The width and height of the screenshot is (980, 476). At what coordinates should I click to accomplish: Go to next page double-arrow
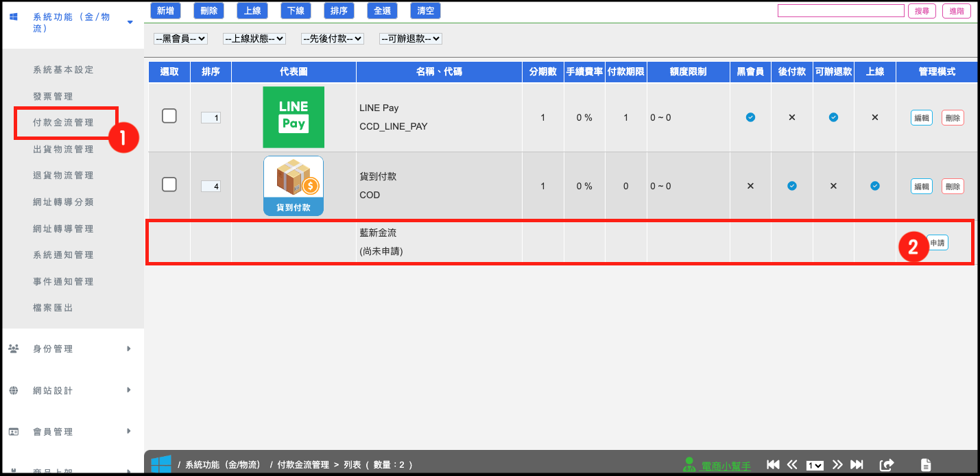pos(837,465)
